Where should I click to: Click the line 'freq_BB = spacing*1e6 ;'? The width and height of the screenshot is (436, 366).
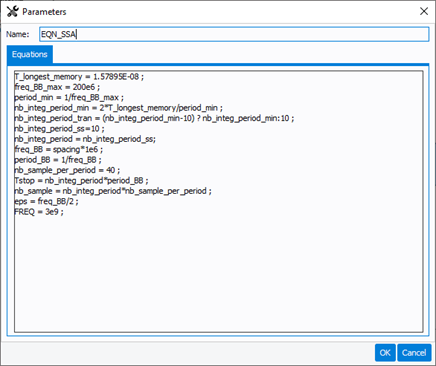59,149
